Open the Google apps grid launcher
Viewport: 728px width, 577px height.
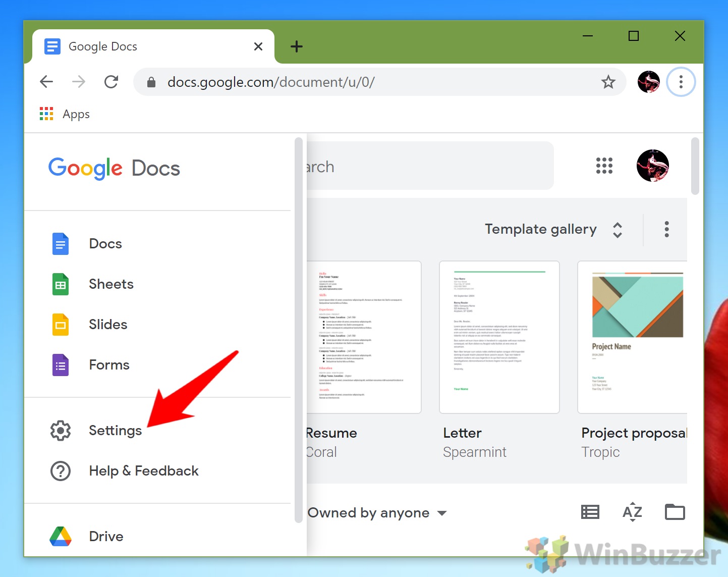pos(604,166)
